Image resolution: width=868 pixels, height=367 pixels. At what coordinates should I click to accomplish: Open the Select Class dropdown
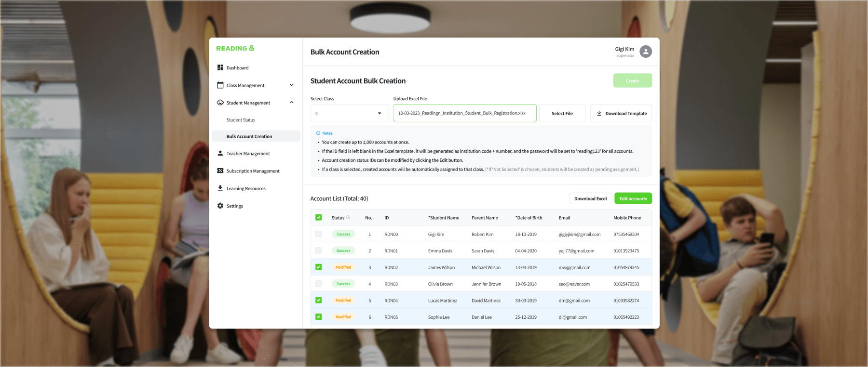click(349, 113)
